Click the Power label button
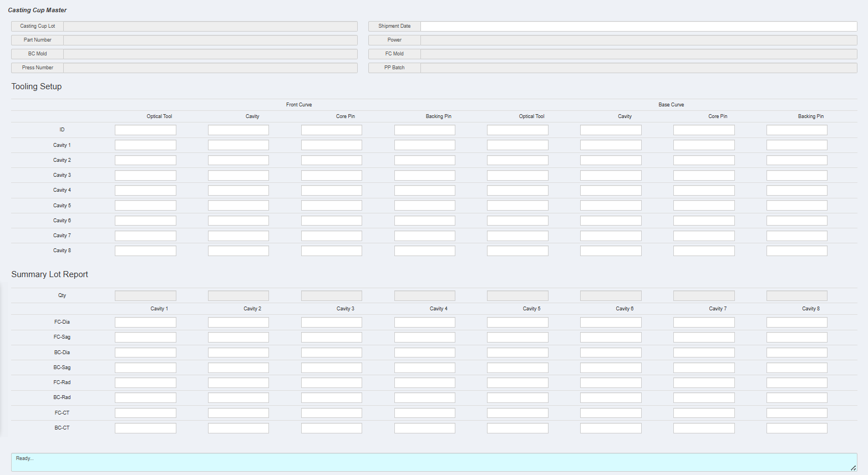 tap(394, 40)
